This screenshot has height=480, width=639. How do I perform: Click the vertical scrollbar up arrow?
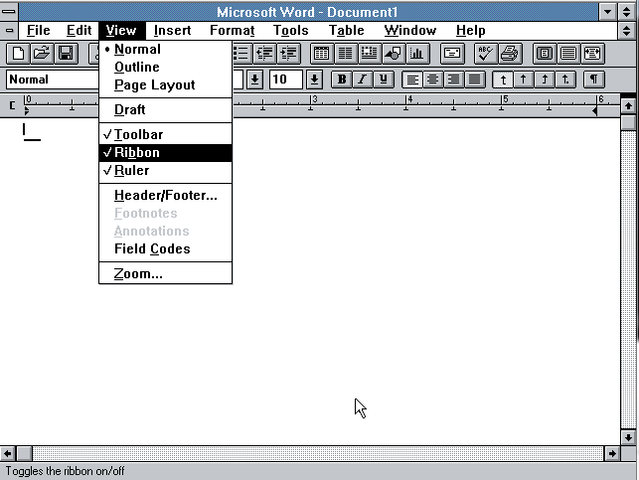[628, 106]
